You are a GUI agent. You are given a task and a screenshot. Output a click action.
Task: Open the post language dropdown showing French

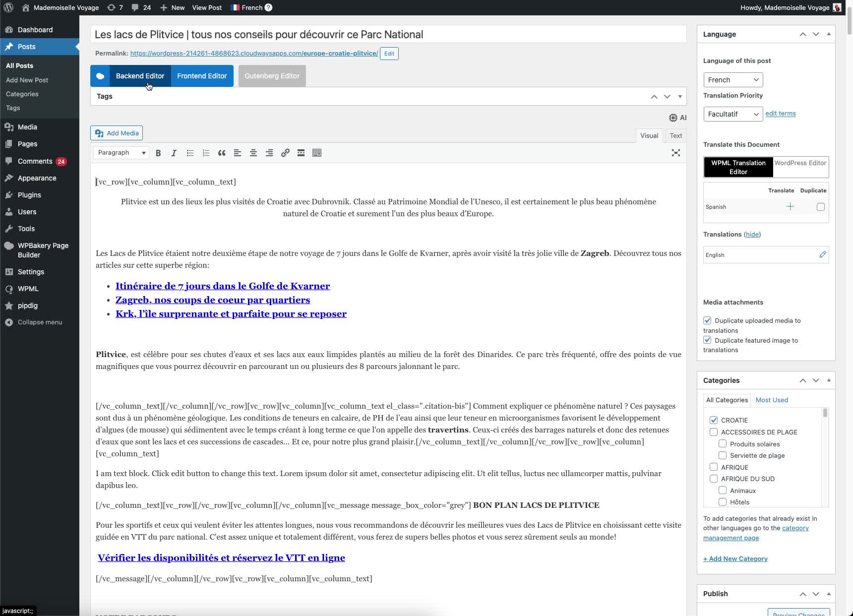733,80
